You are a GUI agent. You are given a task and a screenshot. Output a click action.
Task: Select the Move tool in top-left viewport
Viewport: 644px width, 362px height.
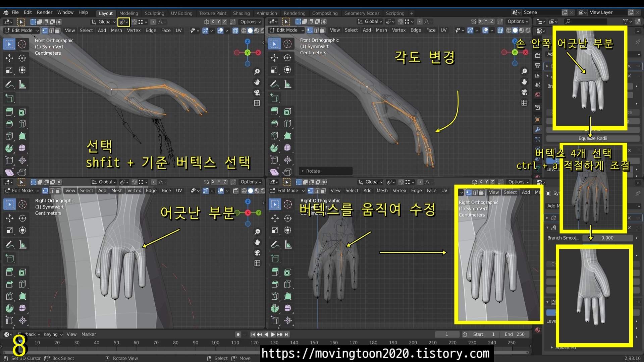point(9,58)
